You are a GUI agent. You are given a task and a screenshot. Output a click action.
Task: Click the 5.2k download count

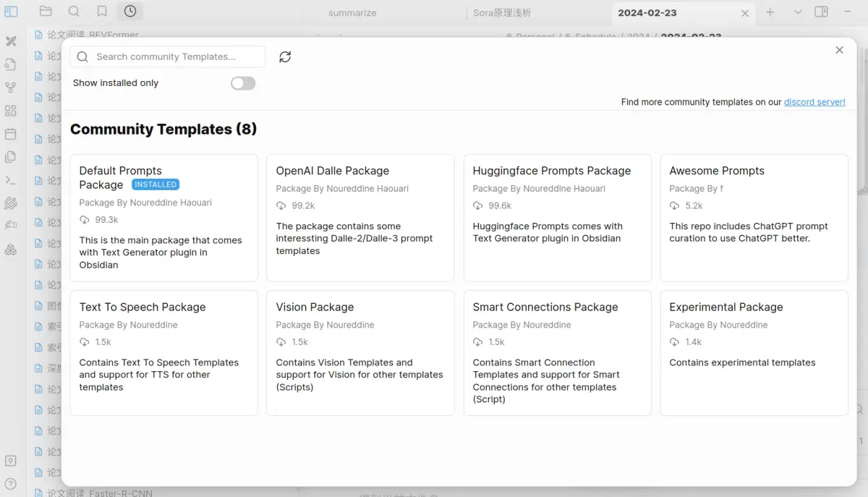(x=694, y=205)
